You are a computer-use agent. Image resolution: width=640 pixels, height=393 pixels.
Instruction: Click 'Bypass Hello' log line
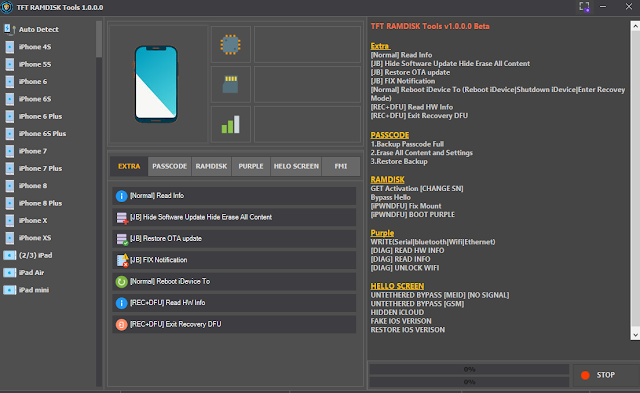391,198
